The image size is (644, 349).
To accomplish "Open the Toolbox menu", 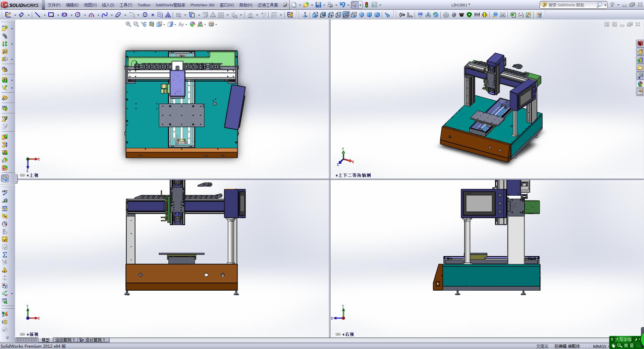I will point(144,5).
